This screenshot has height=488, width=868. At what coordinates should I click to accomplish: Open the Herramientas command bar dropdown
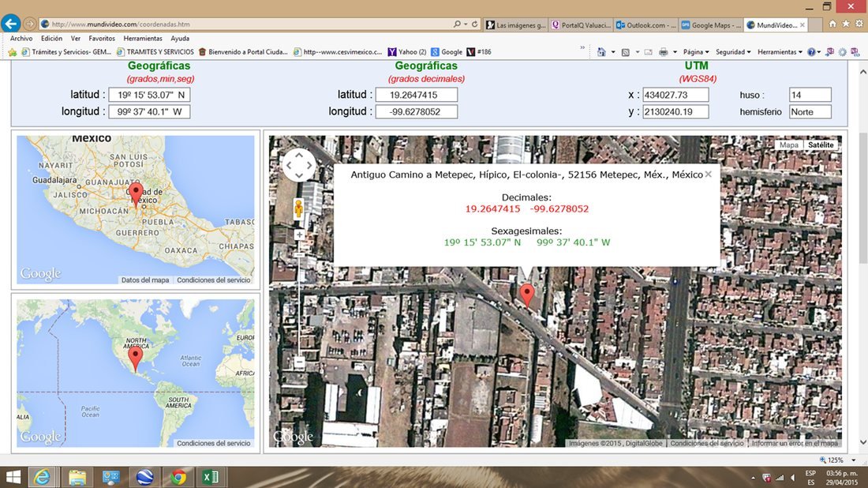[x=780, y=52]
